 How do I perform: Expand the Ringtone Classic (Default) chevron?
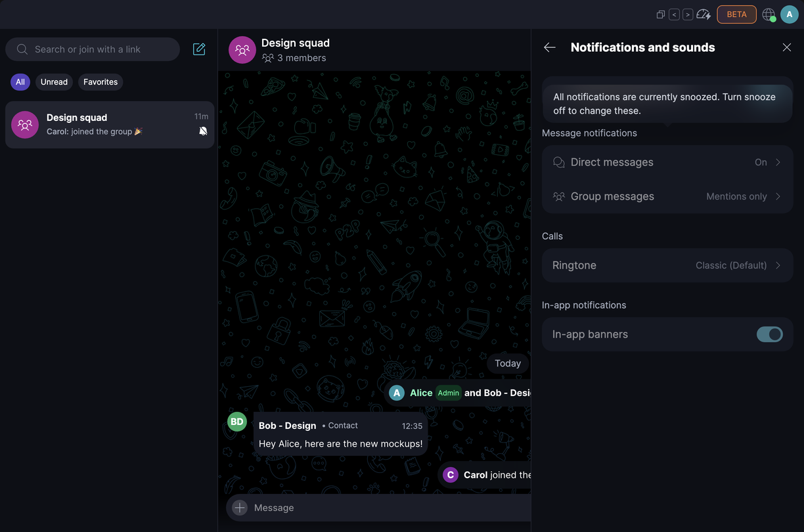[x=778, y=265]
